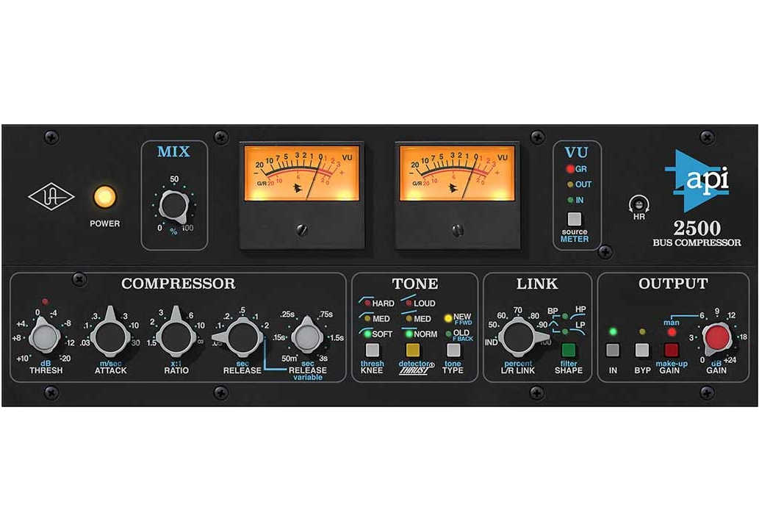Click the left VU meter display
This screenshot has height=532, width=759.
point(301,173)
